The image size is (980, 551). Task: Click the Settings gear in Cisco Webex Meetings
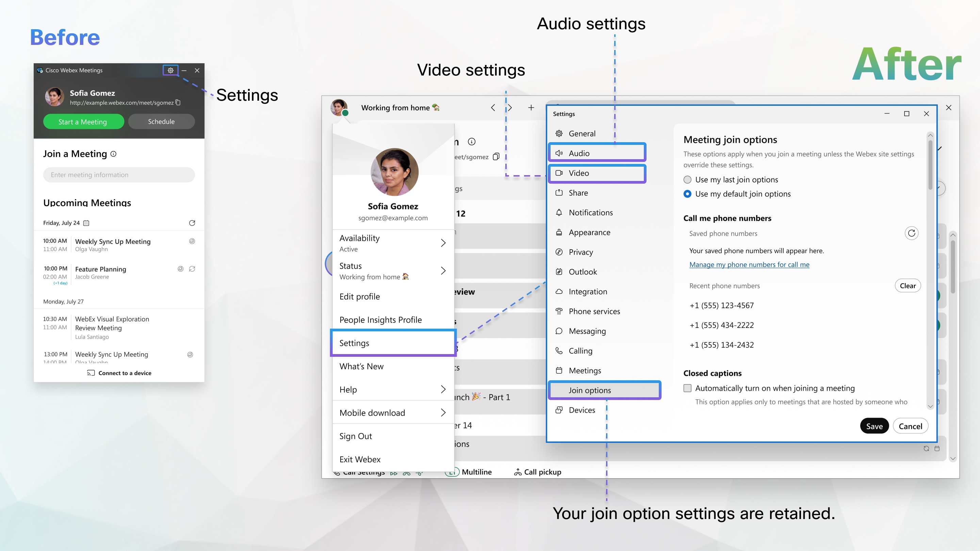170,70
